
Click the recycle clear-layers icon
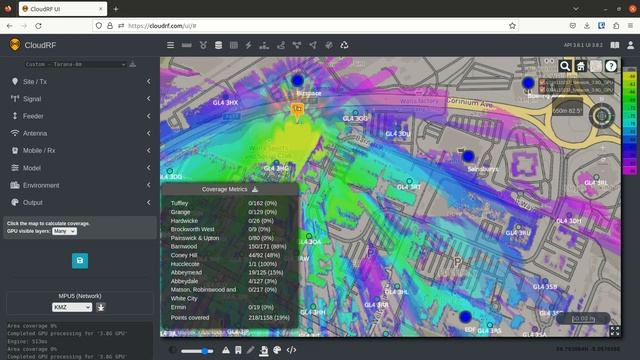coord(344,45)
